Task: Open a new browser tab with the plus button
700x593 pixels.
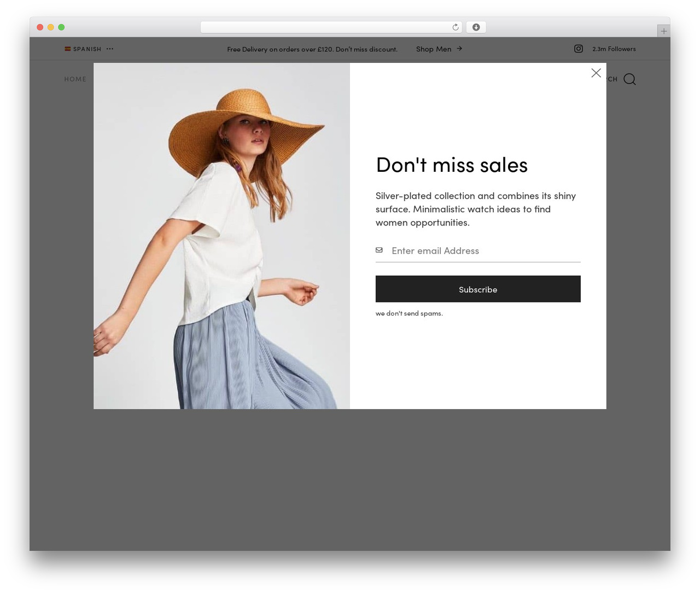Action: [x=663, y=31]
